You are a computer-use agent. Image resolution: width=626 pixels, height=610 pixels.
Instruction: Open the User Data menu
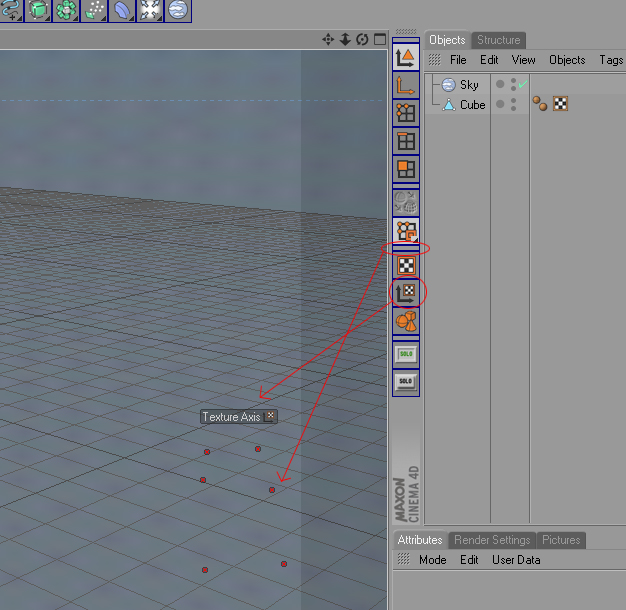[516, 560]
